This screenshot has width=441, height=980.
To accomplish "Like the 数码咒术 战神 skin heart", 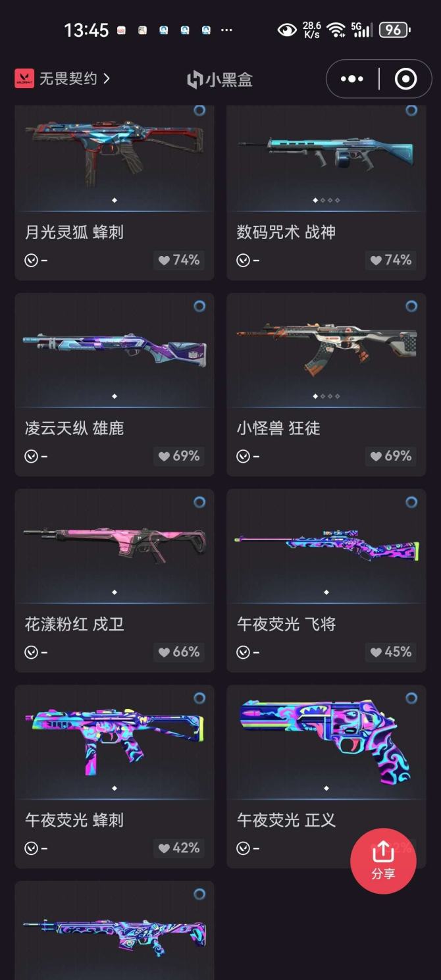I will 390,260.
